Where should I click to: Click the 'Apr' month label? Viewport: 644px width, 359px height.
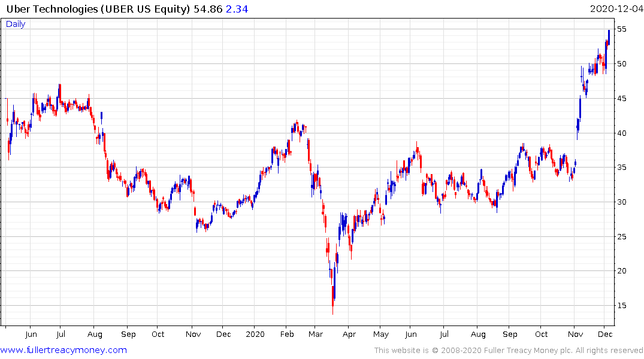tap(349, 334)
